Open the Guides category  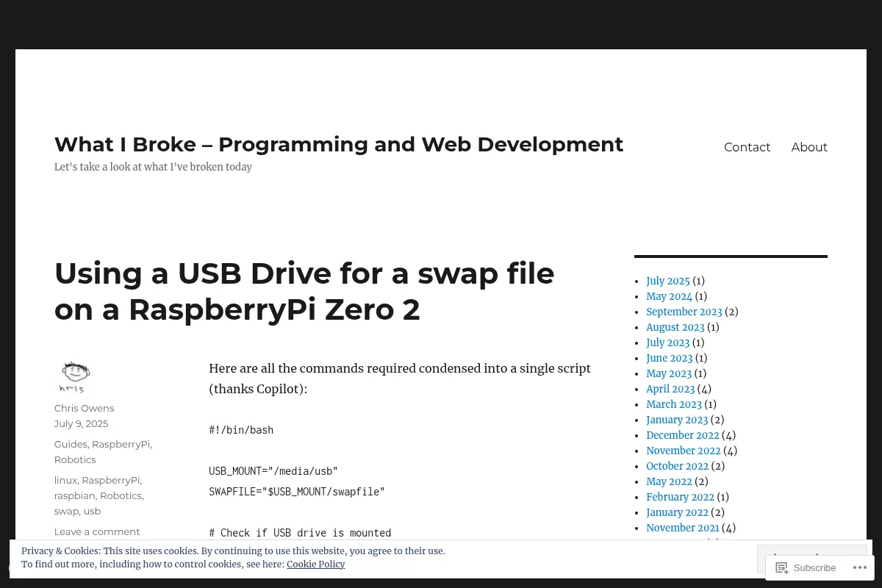[71, 444]
